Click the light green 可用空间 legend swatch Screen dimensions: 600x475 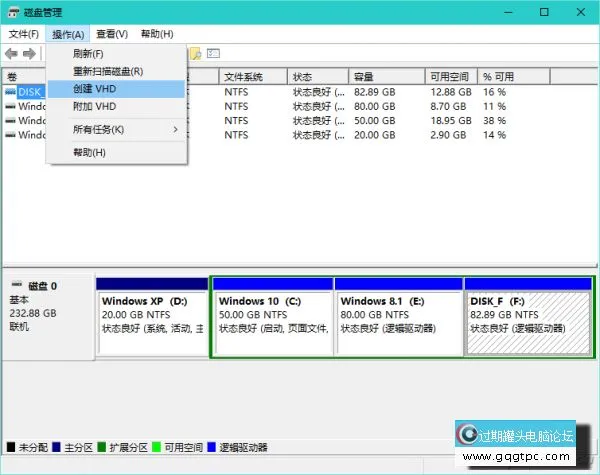156,447
